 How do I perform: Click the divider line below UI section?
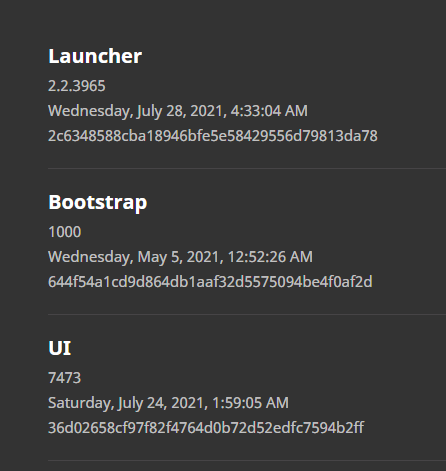[247, 460]
